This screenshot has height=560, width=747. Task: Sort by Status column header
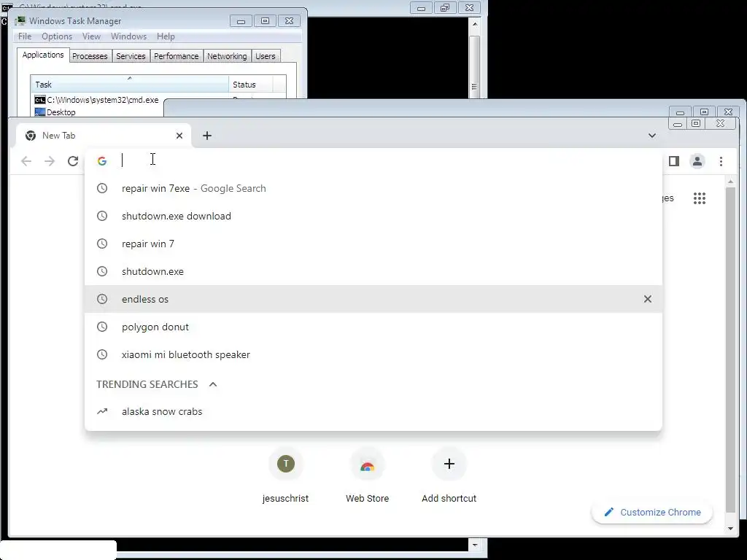251,85
